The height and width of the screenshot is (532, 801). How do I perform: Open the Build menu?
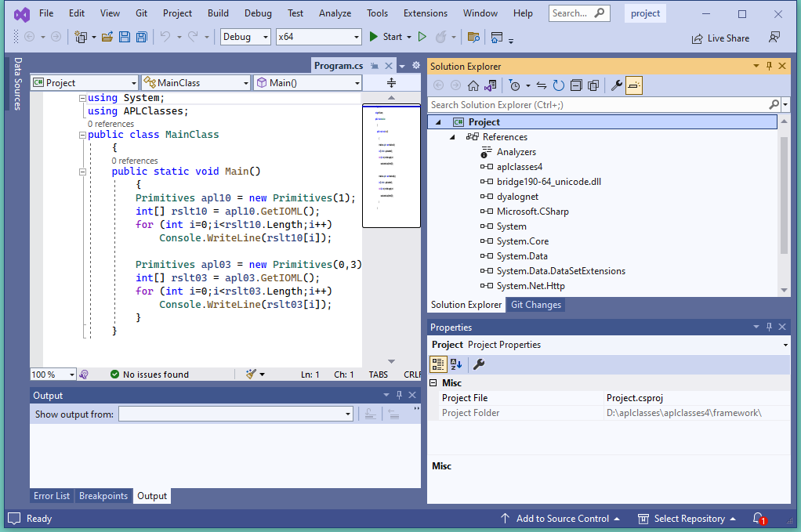(218, 13)
